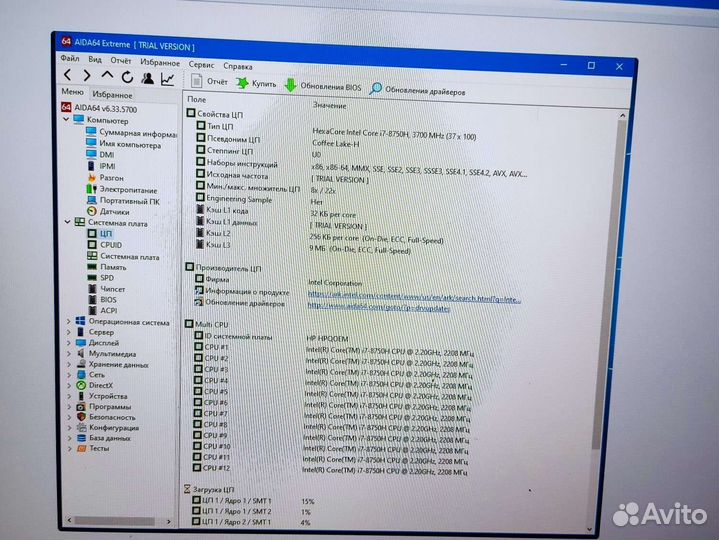Open the Intel product information link

(413, 296)
